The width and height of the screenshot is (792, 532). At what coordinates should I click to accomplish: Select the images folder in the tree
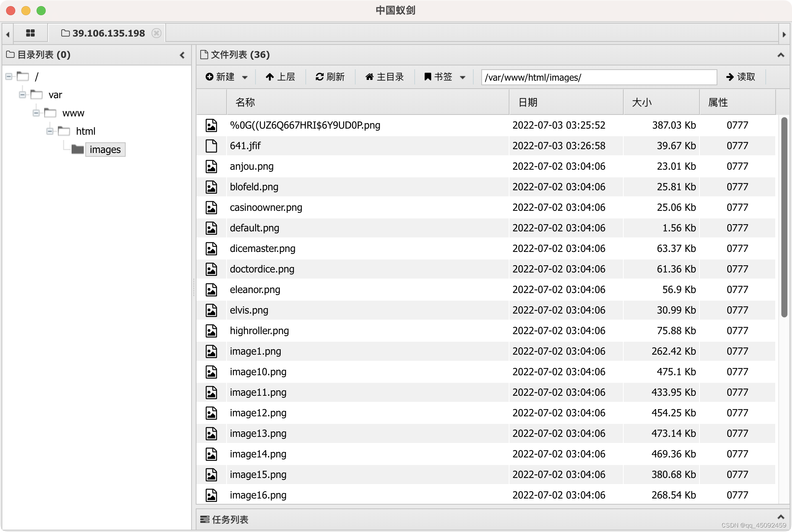[x=105, y=150]
